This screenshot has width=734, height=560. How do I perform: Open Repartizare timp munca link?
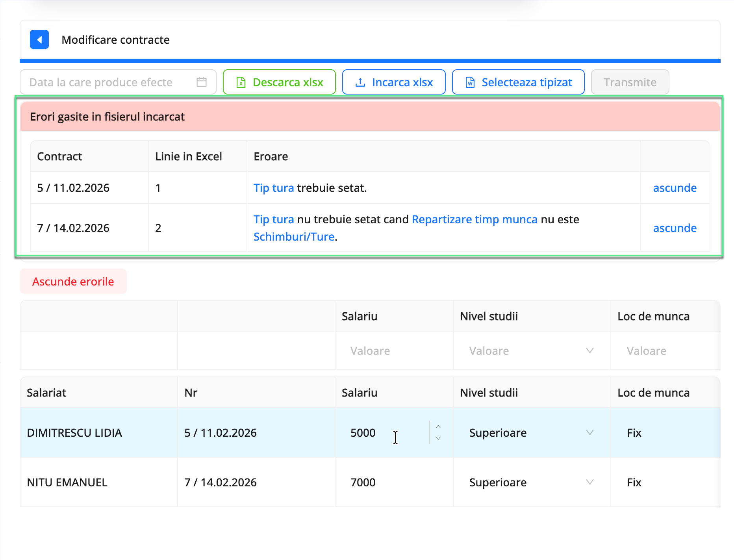point(475,219)
